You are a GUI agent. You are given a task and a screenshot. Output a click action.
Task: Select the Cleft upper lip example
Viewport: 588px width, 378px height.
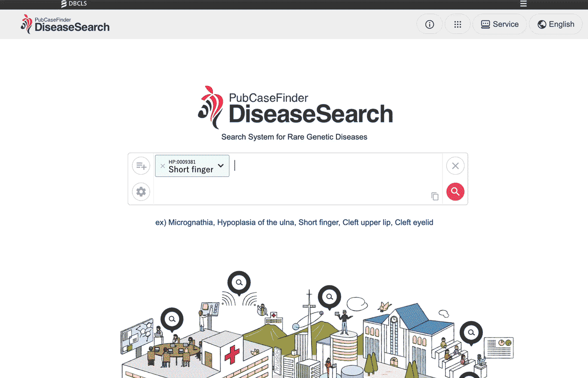(x=367, y=222)
